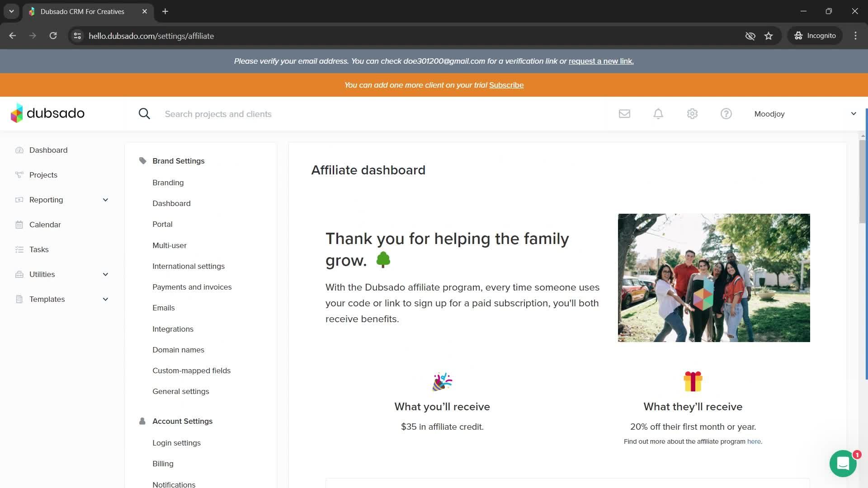Click the Dubsado logo

click(x=47, y=113)
